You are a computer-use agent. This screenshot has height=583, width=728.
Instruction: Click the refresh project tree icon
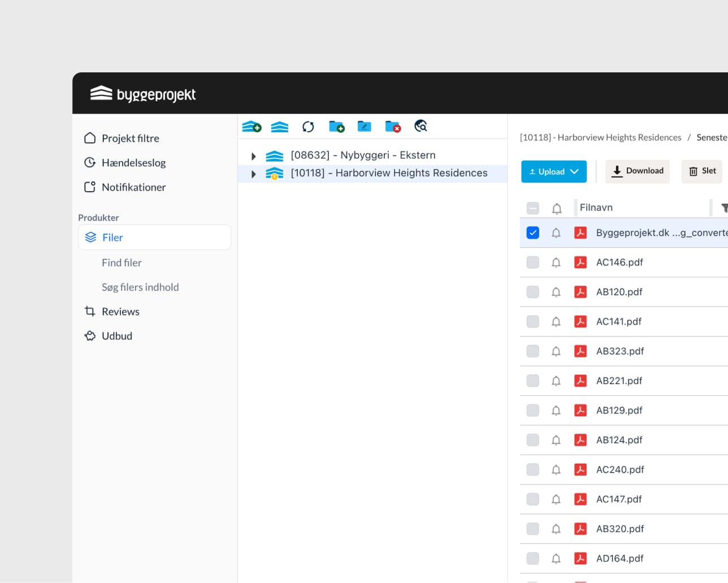[x=308, y=127]
